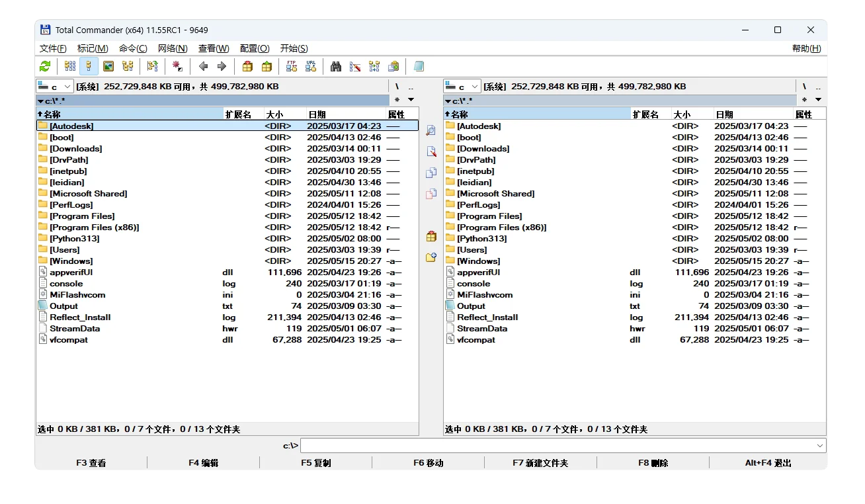The height and width of the screenshot is (504, 865).
Task: Click the URL new connection icon
Action: click(x=311, y=66)
